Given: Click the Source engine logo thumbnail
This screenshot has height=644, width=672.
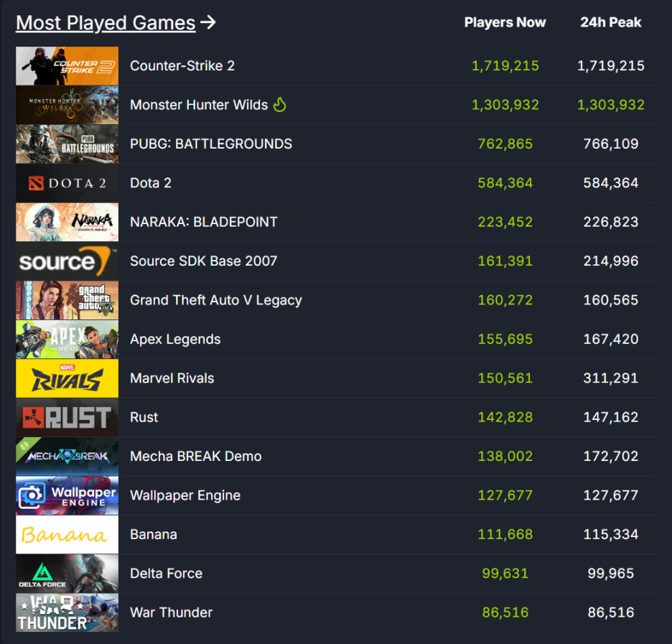Looking at the screenshot, I should click(x=67, y=261).
